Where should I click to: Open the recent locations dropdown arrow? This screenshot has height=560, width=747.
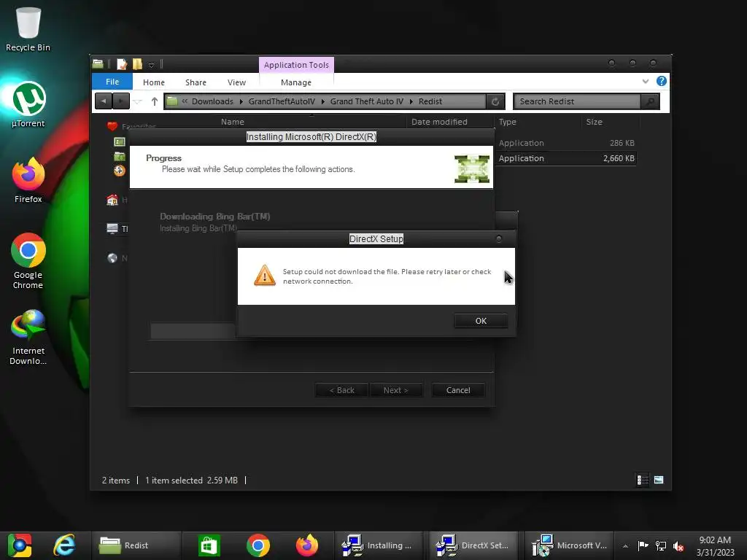click(x=138, y=101)
